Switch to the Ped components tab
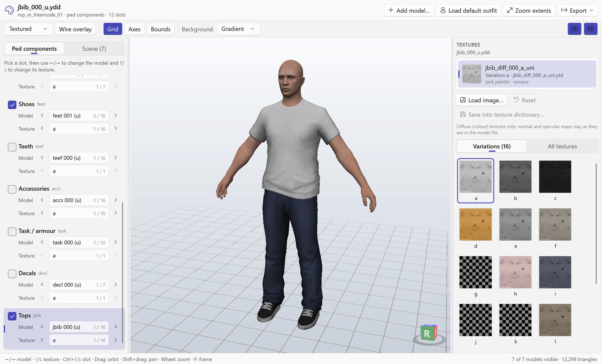This screenshot has height=364, width=602. coord(34,49)
